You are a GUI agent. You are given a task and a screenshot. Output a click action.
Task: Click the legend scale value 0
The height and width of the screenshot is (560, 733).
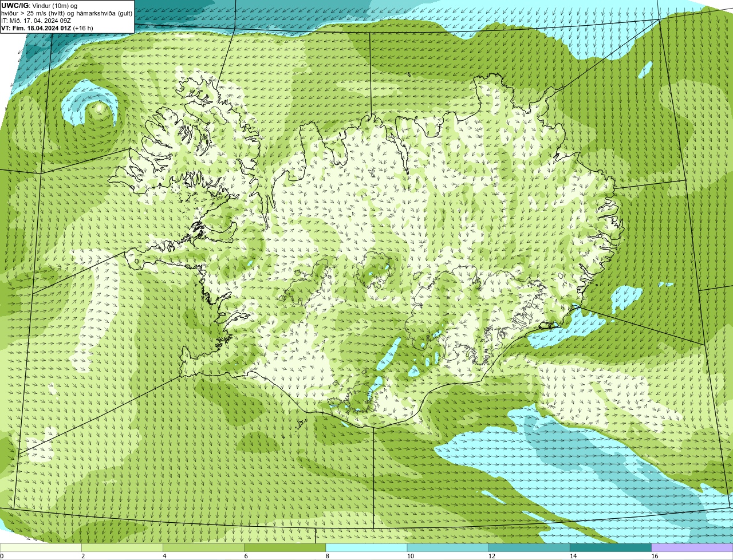coord(2,556)
